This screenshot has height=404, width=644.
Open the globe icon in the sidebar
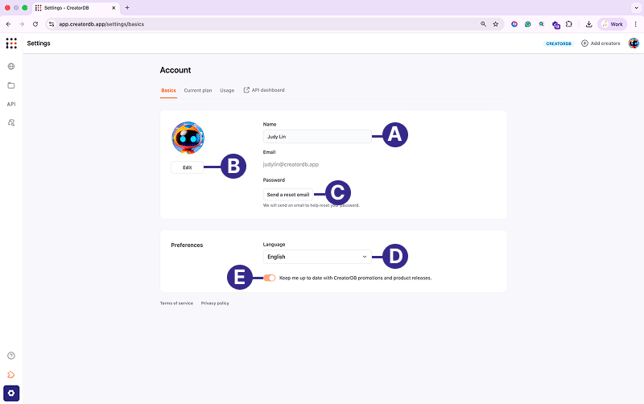(11, 67)
